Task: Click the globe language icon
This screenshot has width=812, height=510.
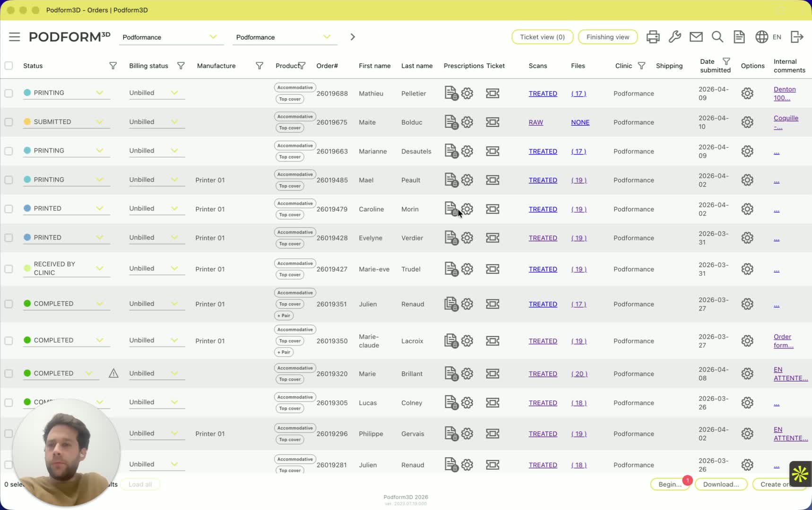Action: point(761,37)
